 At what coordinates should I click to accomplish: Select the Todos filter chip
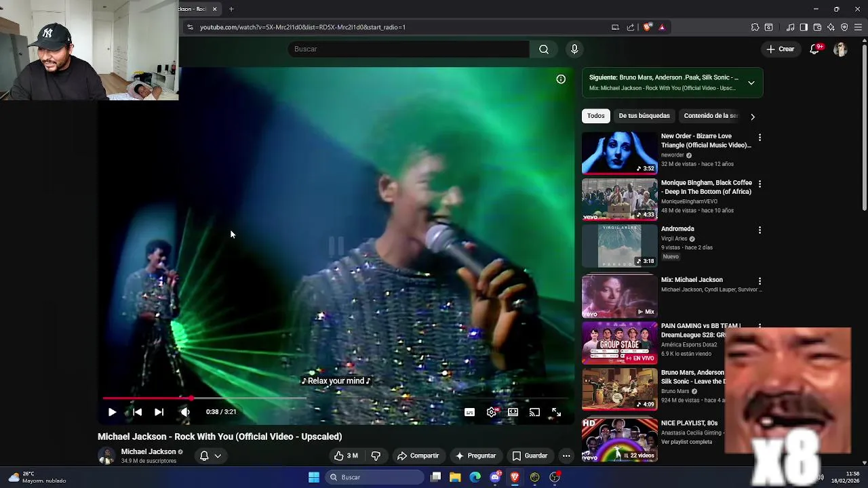coord(596,116)
